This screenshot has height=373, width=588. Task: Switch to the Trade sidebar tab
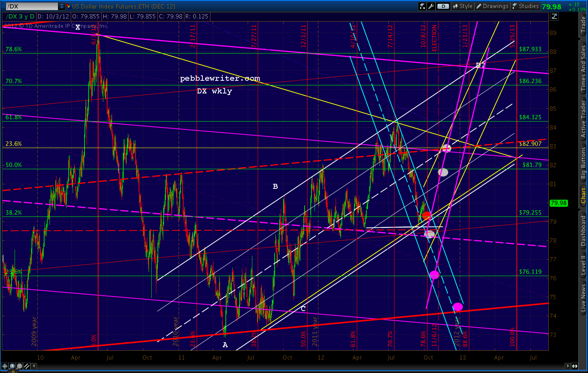(583, 25)
